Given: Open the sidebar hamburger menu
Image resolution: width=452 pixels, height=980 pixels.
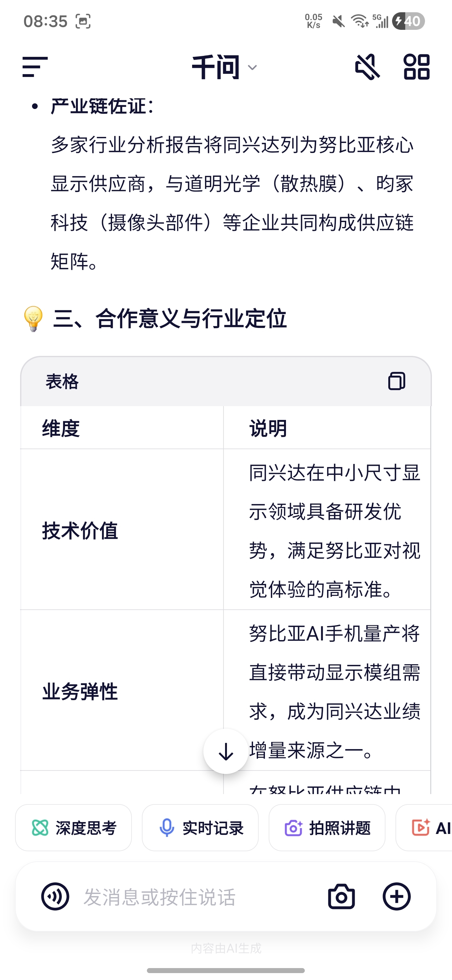Looking at the screenshot, I should click(x=35, y=67).
